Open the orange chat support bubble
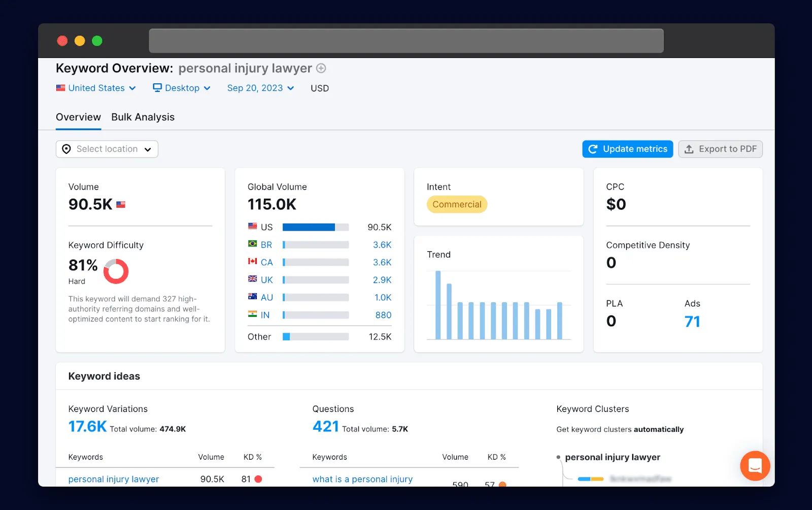 755,465
